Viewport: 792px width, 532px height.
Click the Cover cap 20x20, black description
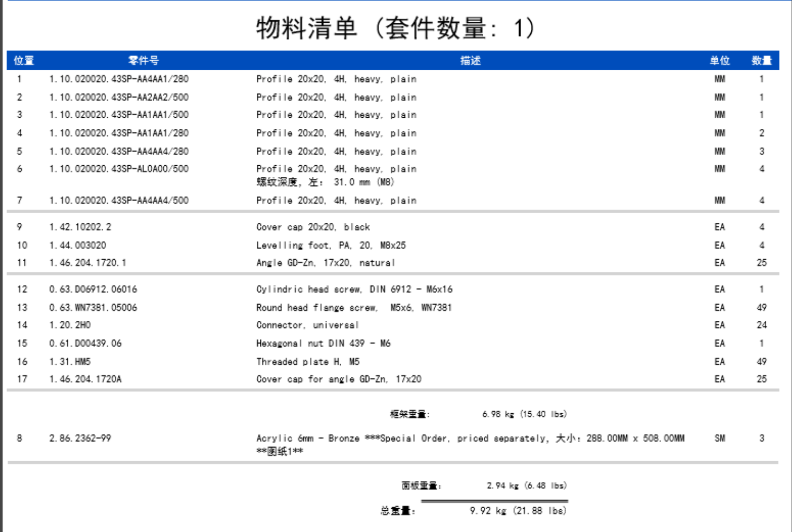pyautogui.click(x=313, y=227)
